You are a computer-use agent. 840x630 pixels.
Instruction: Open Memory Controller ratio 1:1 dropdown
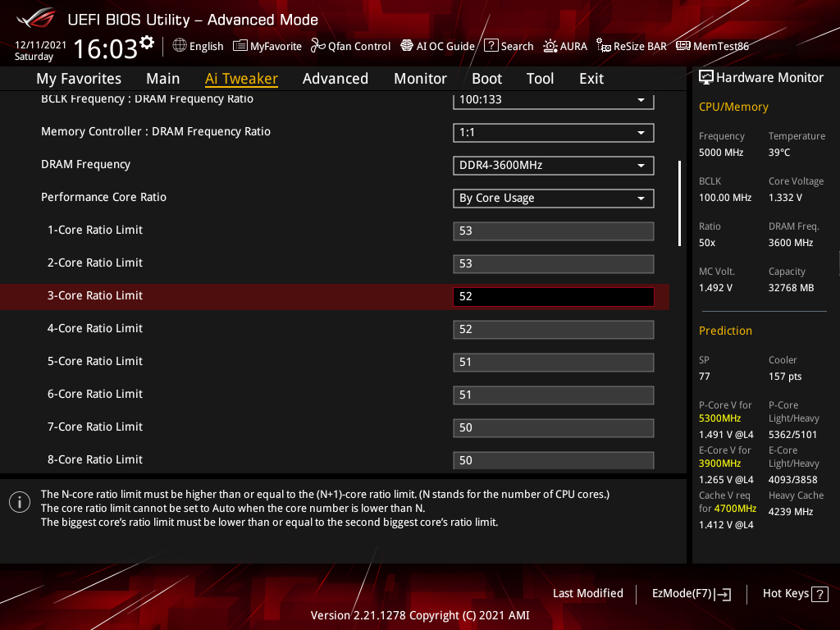[554, 133]
